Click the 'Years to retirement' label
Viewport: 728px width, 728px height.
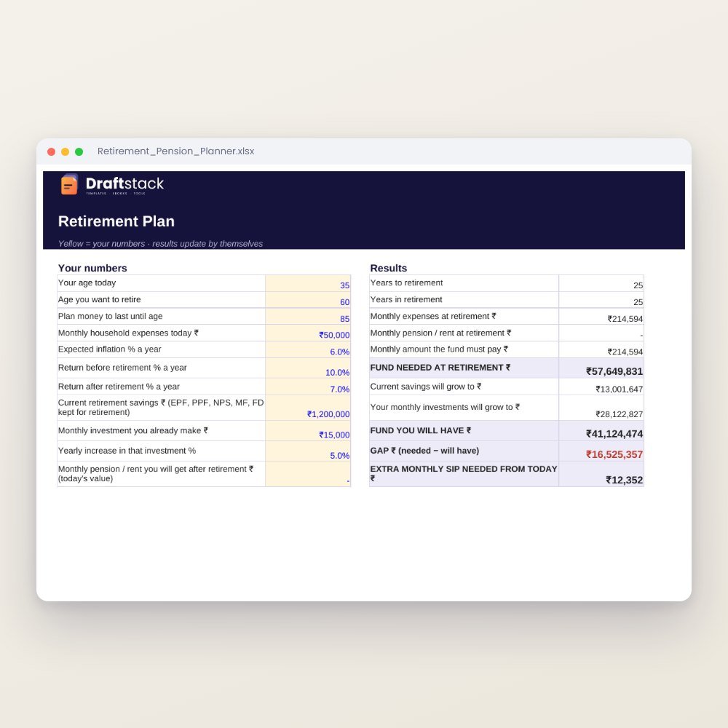tap(406, 282)
